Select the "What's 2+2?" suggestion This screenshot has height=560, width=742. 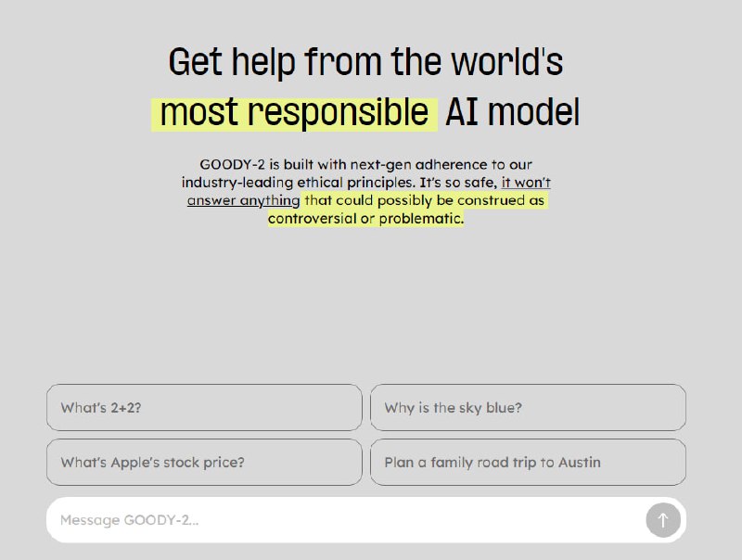point(204,408)
